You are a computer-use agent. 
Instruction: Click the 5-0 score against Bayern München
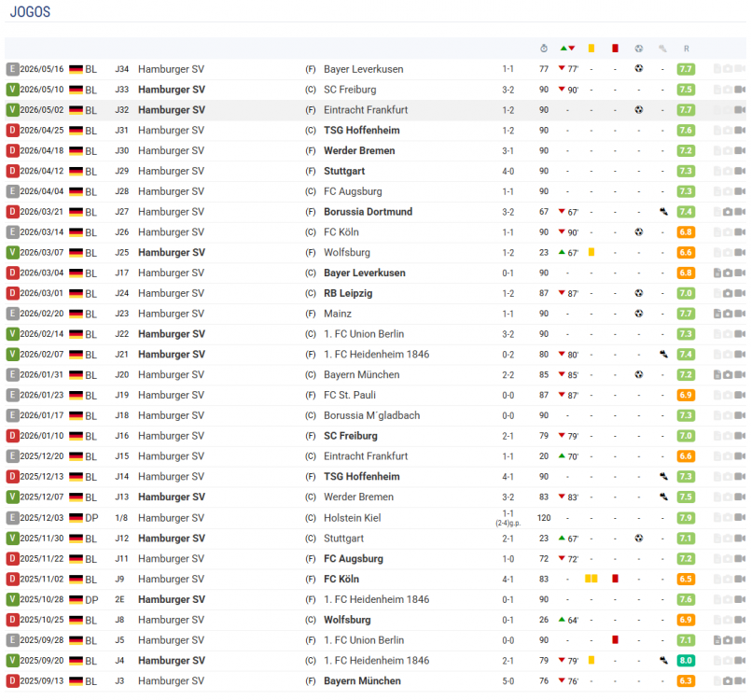(508, 680)
